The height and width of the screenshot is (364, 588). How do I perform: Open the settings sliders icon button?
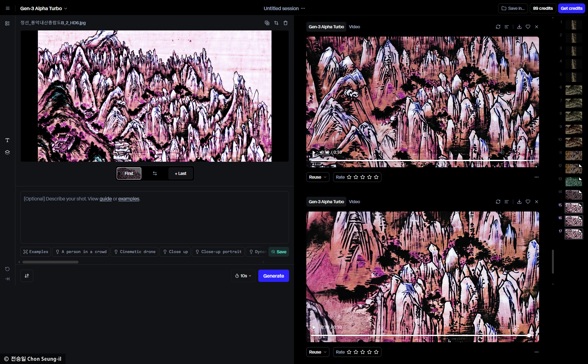coord(27,276)
